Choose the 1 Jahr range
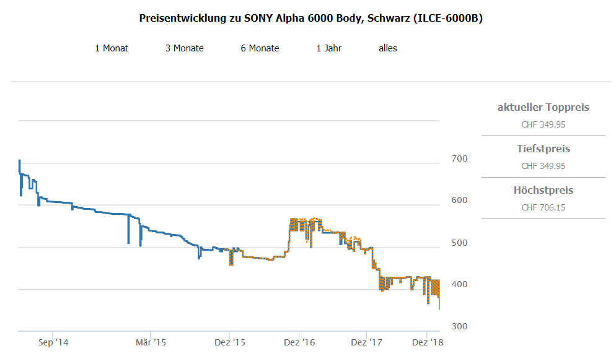The height and width of the screenshot is (364, 616). pyautogui.click(x=329, y=48)
